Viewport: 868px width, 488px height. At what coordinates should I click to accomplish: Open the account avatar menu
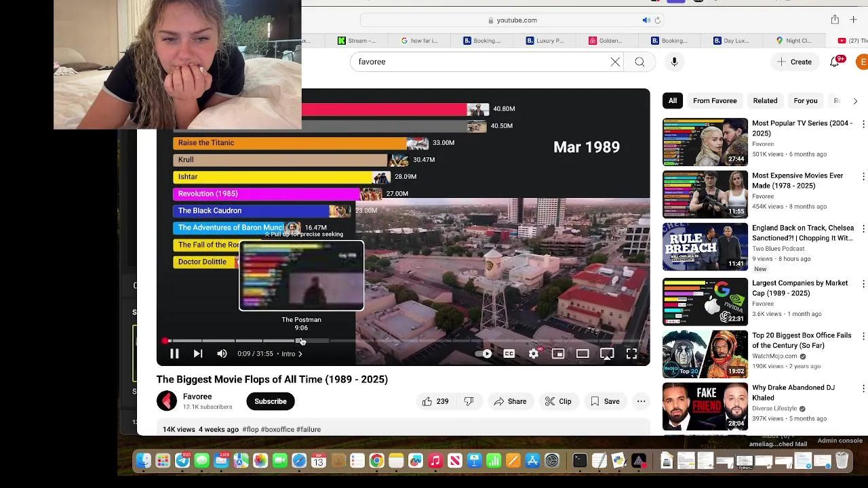click(x=862, y=62)
